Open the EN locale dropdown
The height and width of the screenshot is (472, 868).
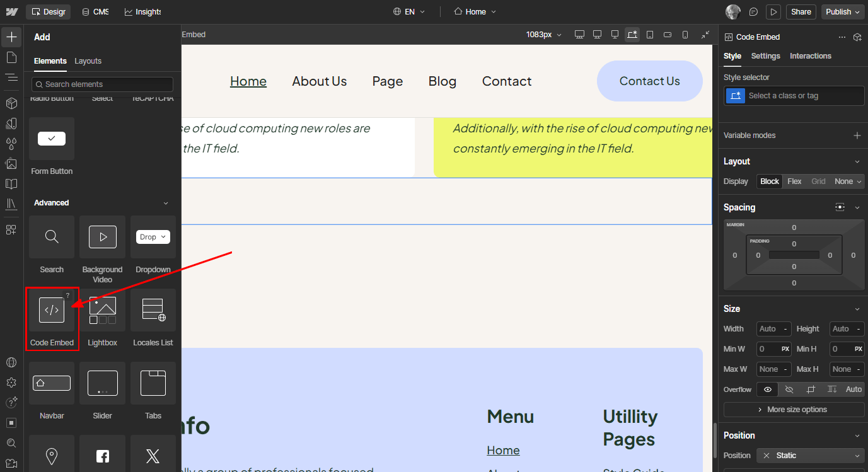[x=409, y=11]
